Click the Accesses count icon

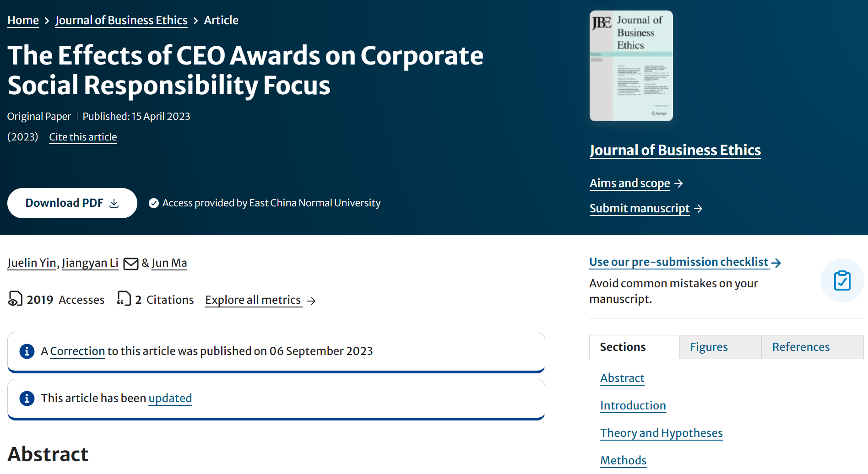(x=15, y=299)
